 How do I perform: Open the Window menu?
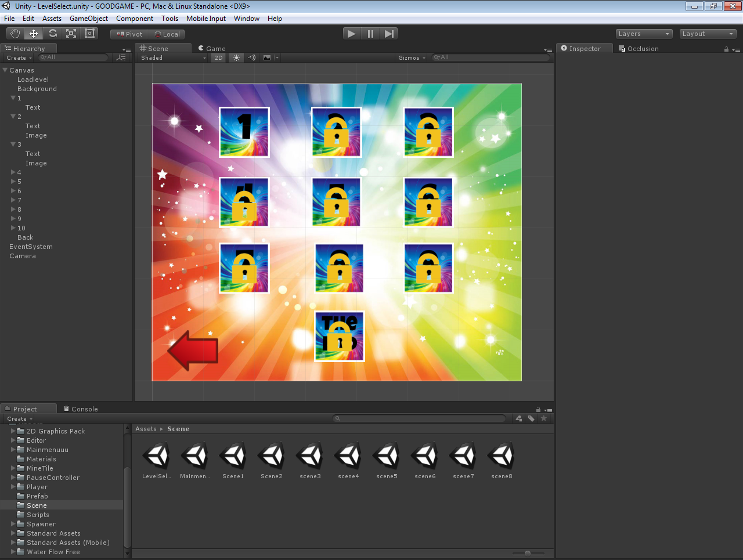click(x=247, y=19)
